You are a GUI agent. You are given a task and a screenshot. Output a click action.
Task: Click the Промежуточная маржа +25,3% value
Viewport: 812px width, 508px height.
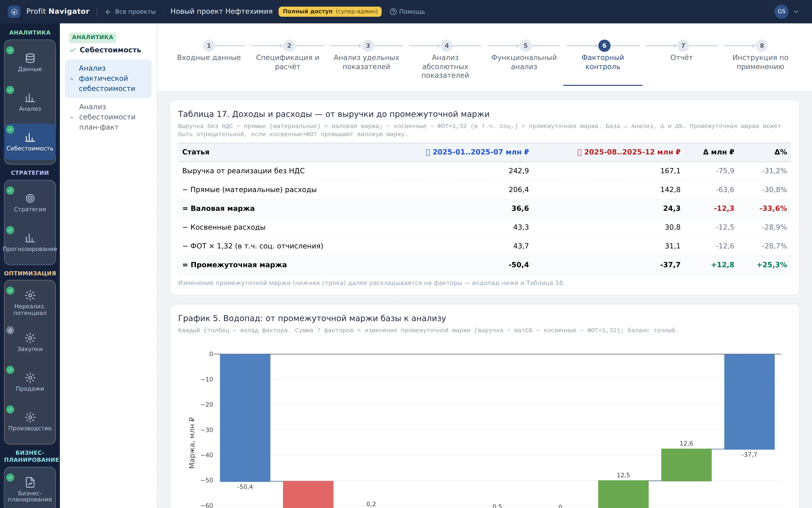771,265
